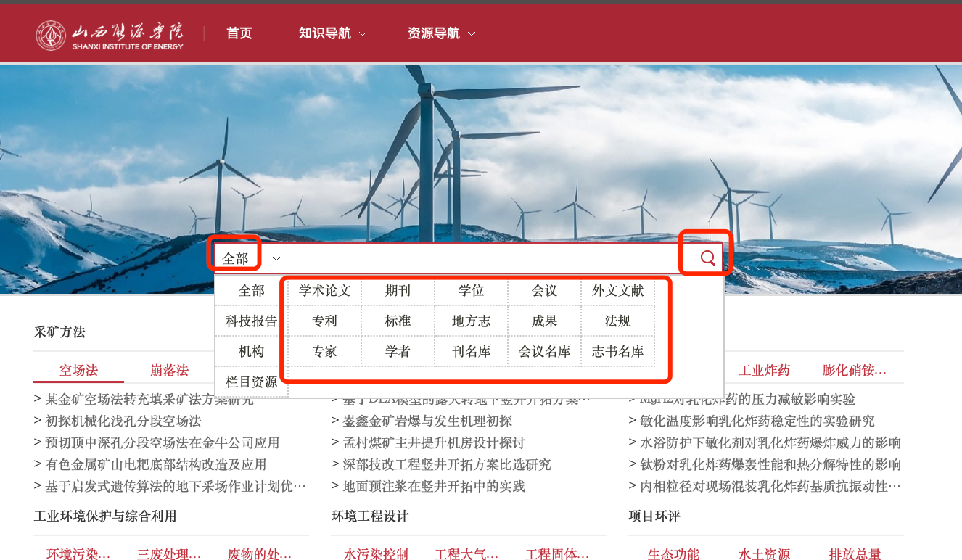
Task: Open the 水污染控制 tab
Action: 376,555
